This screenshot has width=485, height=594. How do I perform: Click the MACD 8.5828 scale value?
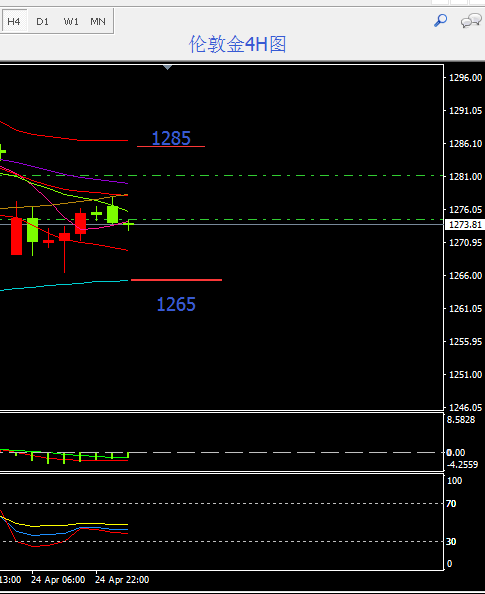pos(461,420)
